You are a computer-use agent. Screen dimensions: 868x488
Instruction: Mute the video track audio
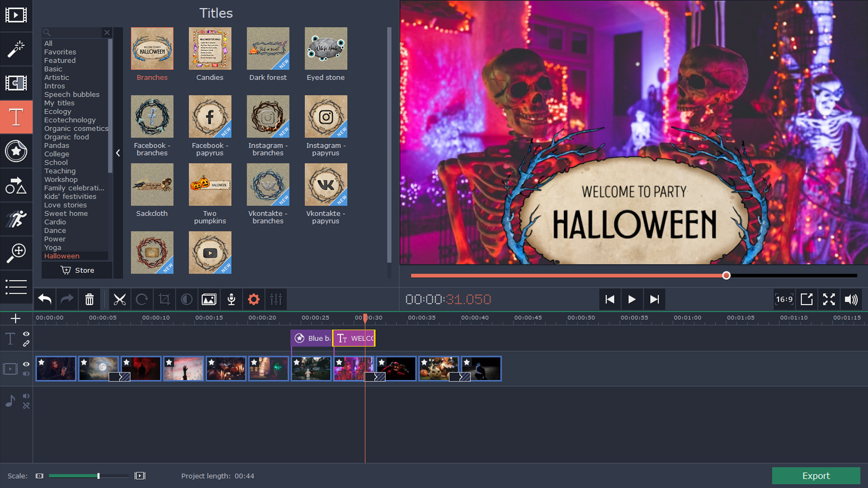26,374
